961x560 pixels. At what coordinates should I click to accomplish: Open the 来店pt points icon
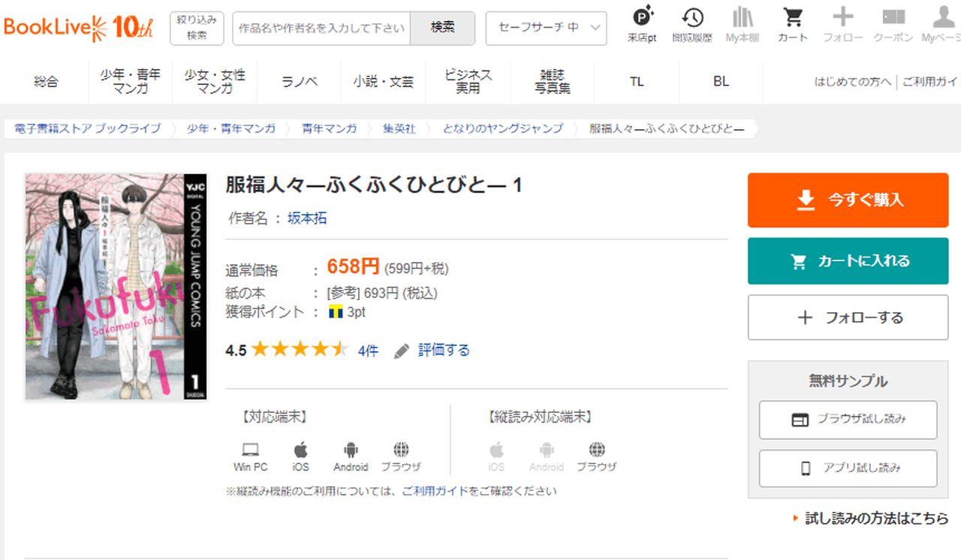point(642,18)
